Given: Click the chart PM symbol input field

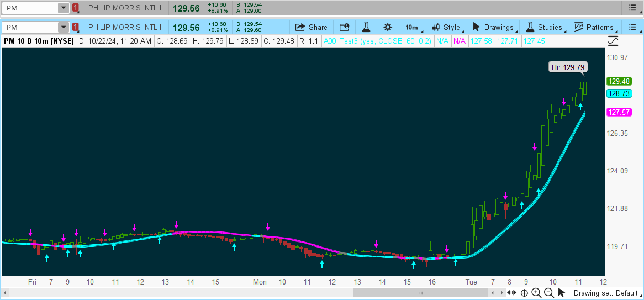Looking at the screenshot, I should 30,27.
